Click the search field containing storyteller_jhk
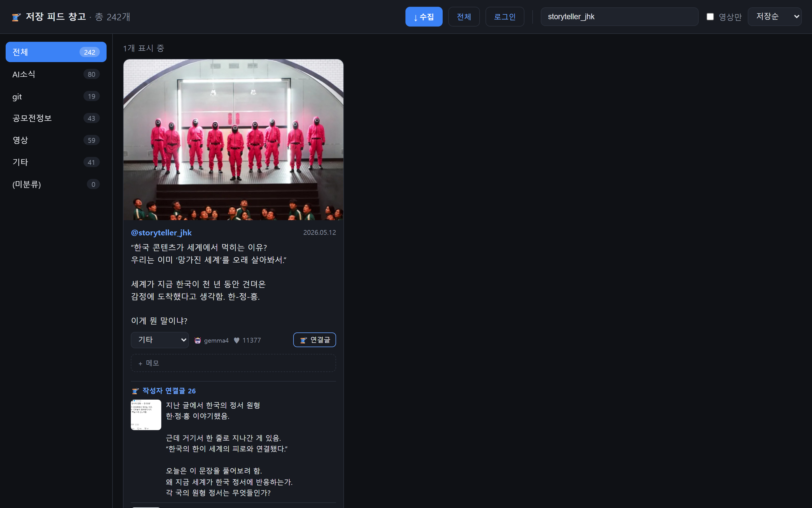The width and height of the screenshot is (812, 508). pyautogui.click(x=619, y=17)
